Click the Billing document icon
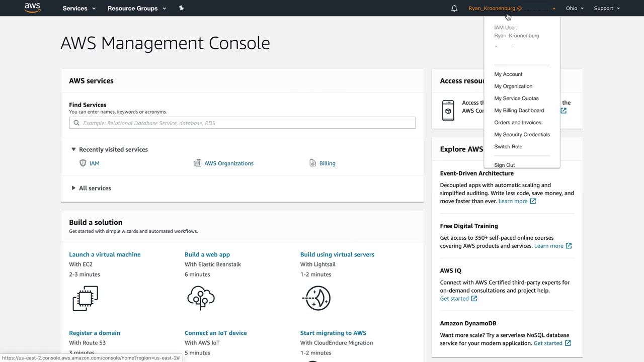The width and height of the screenshot is (644, 362). coord(312,163)
